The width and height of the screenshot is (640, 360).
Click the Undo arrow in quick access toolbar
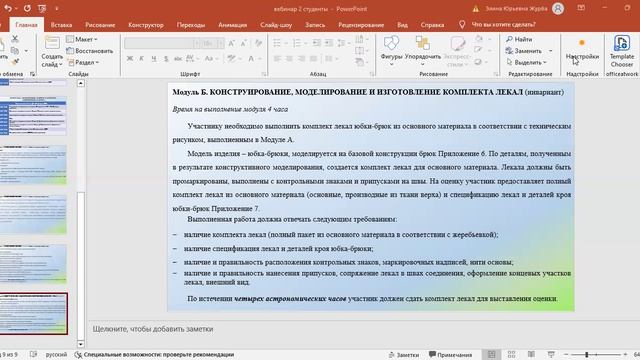8,8
